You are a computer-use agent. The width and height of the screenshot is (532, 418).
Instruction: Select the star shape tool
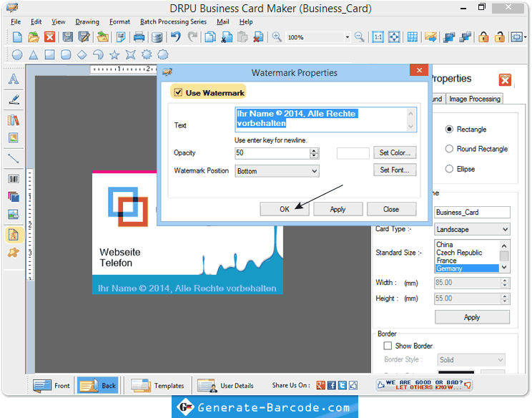point(114,54)
